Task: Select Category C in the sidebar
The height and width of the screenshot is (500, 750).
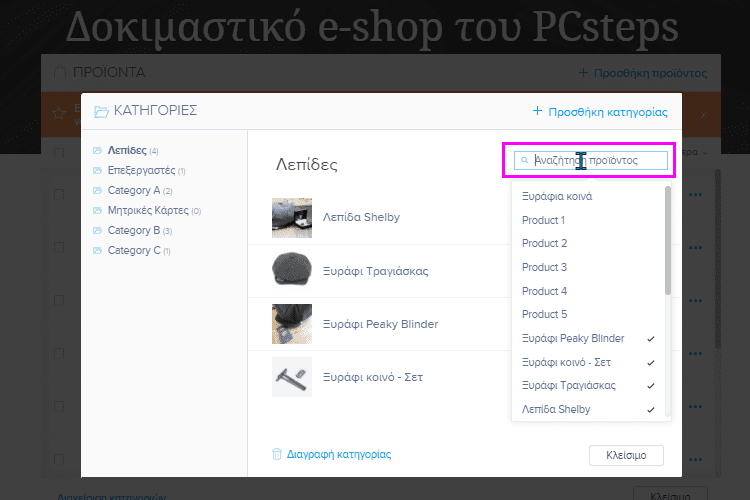Action: pos(134,251)
